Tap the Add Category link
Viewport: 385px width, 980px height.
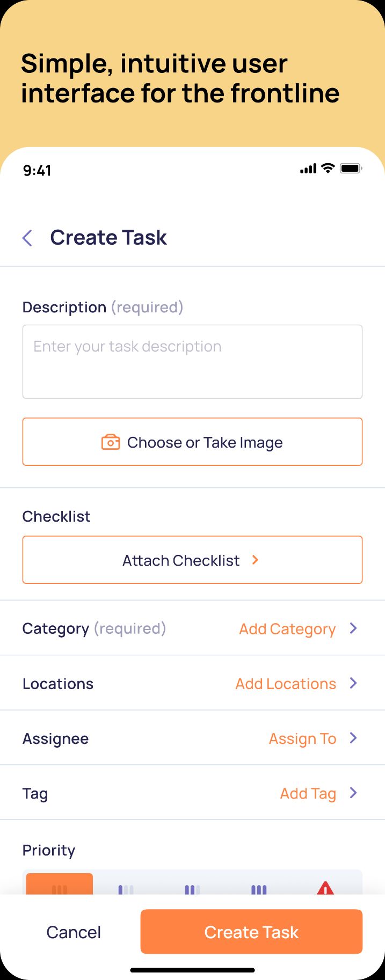(x=287, y=628)
